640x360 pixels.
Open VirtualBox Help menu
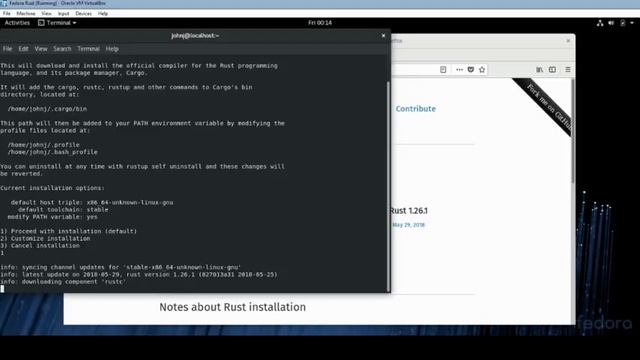[103, 13]
